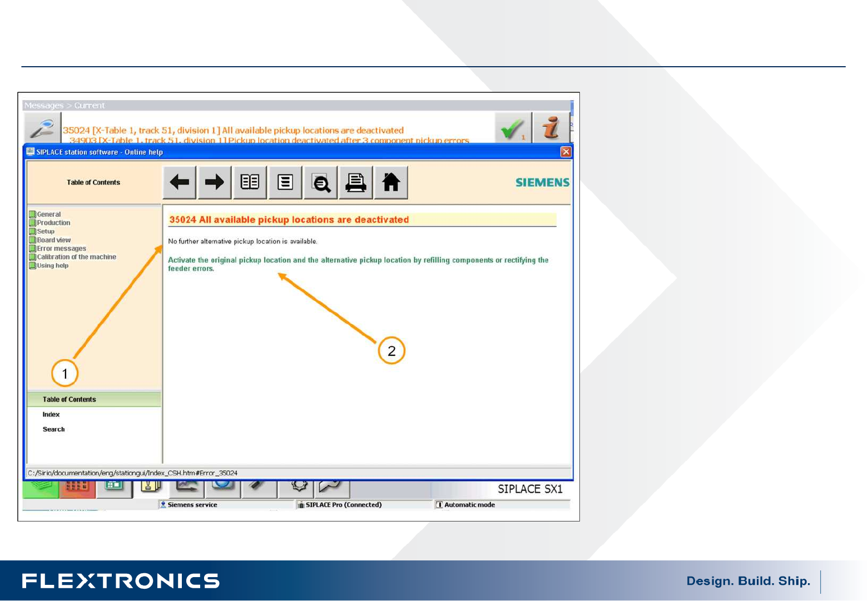This screenshot has height=601, width=868.
Task: Click the Automatic mode status entry
Action: 465,505
